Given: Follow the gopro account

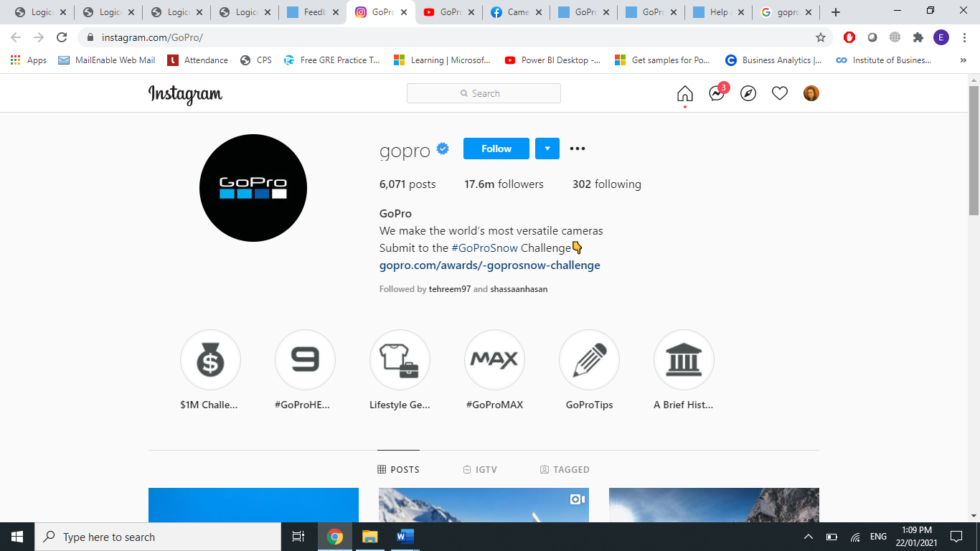Looking at the screenshot, I should coord(496,149).
